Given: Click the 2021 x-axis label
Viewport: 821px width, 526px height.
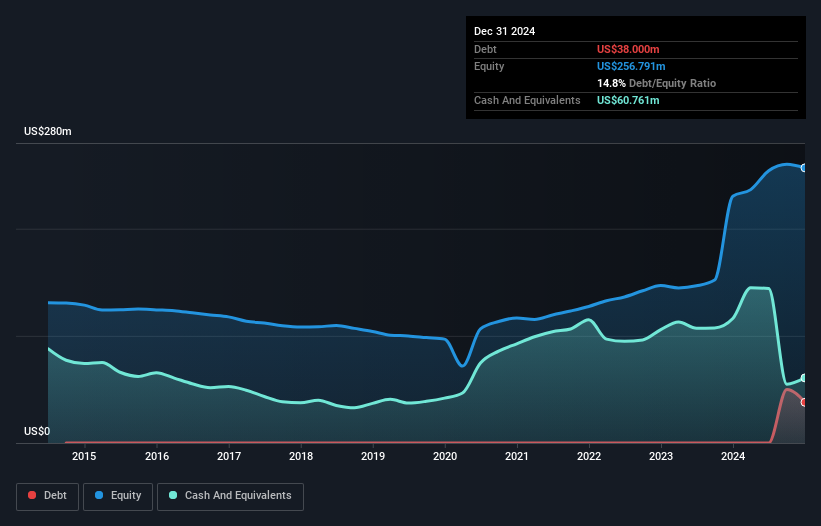Looking at the screenshot, I should 517,456.
